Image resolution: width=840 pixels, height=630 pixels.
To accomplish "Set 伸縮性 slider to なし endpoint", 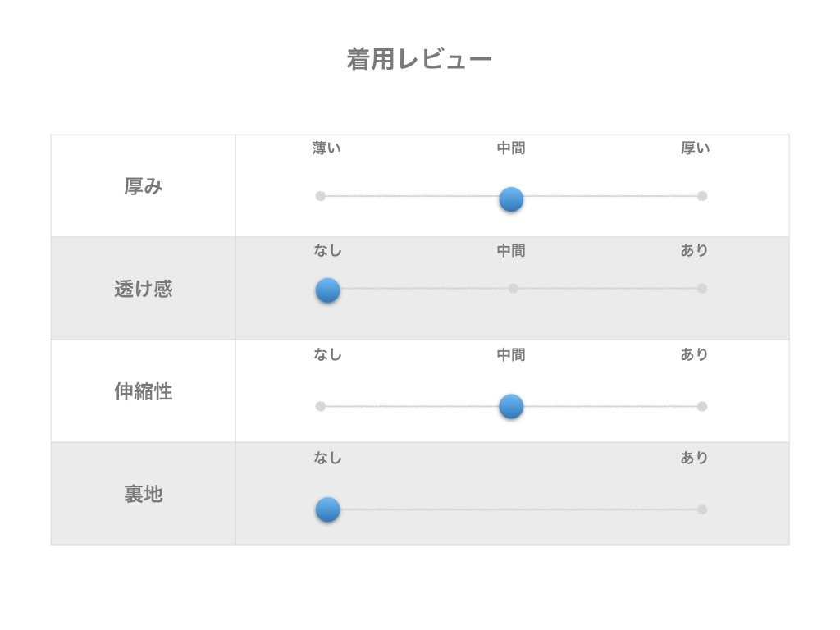I will pos(321,406).
